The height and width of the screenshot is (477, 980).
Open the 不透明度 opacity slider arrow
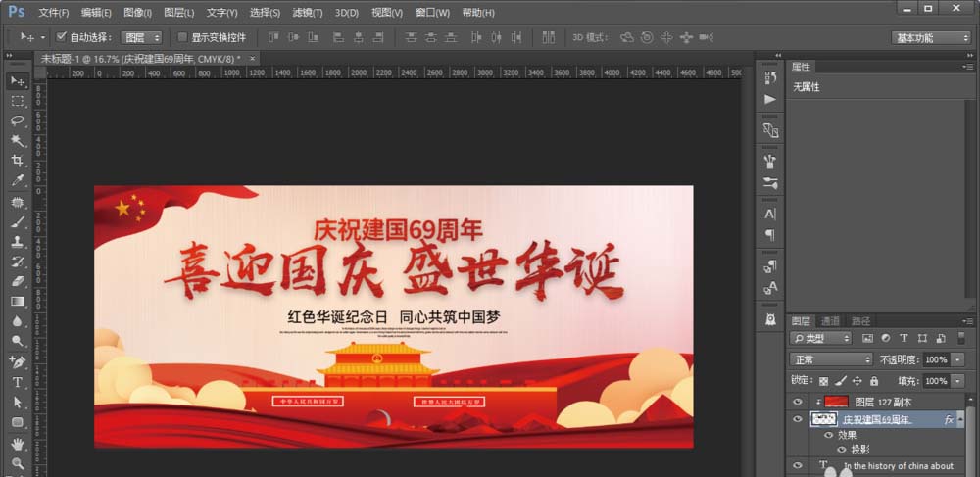click(958, 359)
